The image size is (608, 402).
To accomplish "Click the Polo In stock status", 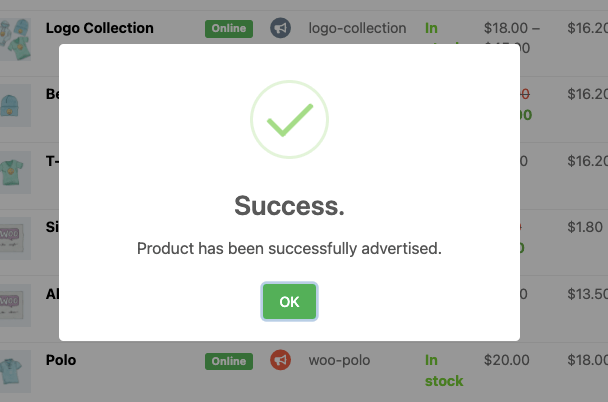I will click(x=444, y=371).
